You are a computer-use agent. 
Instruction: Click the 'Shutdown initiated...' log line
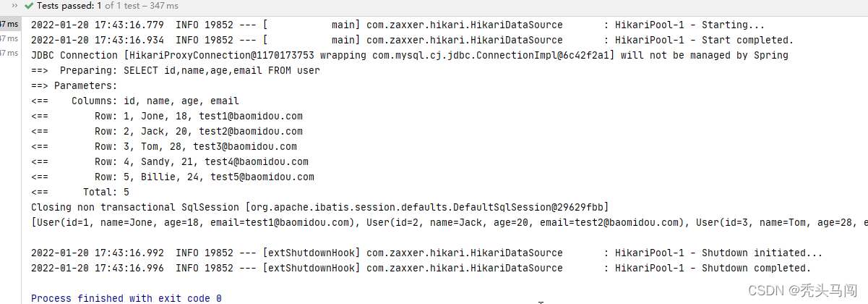coord(427,253)
